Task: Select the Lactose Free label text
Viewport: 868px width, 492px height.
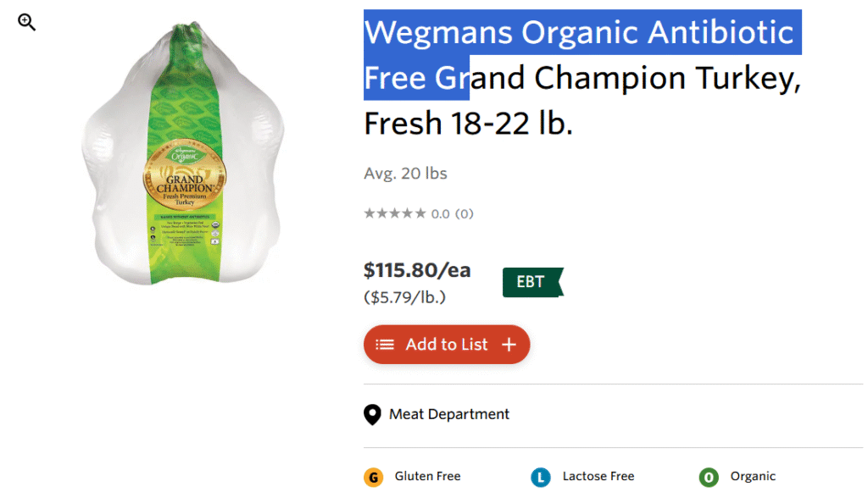Action: point(598,477)
